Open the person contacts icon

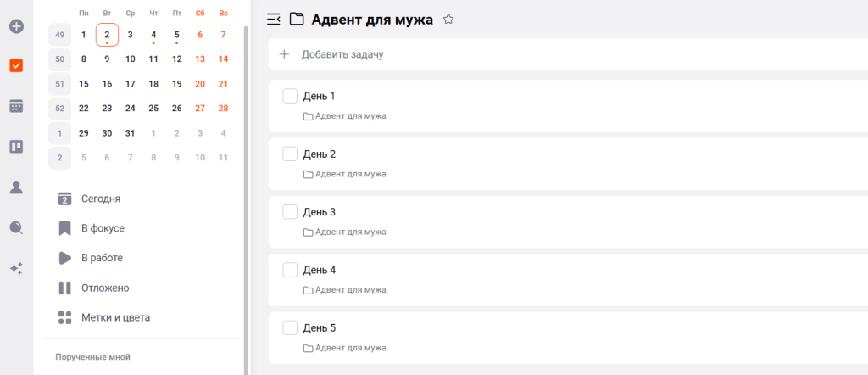[16, 187]
